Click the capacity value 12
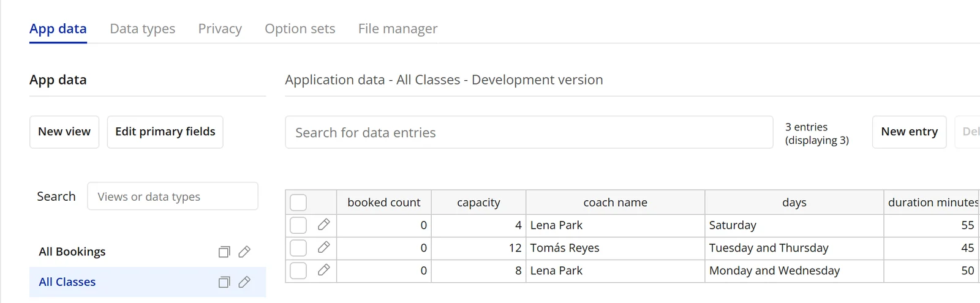This screenshot has height=303, width=980. click(478, 248)
